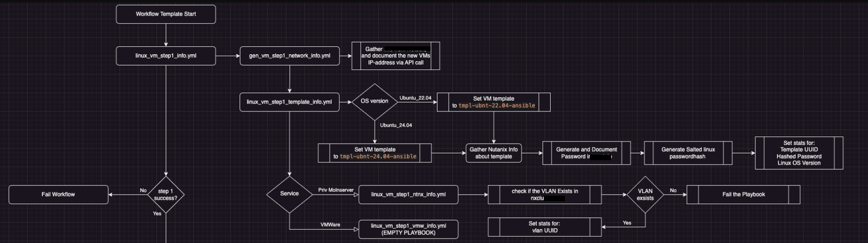Select the step 1 success decision diamond
The image size is (868, 243).
[x=166, y=195]
